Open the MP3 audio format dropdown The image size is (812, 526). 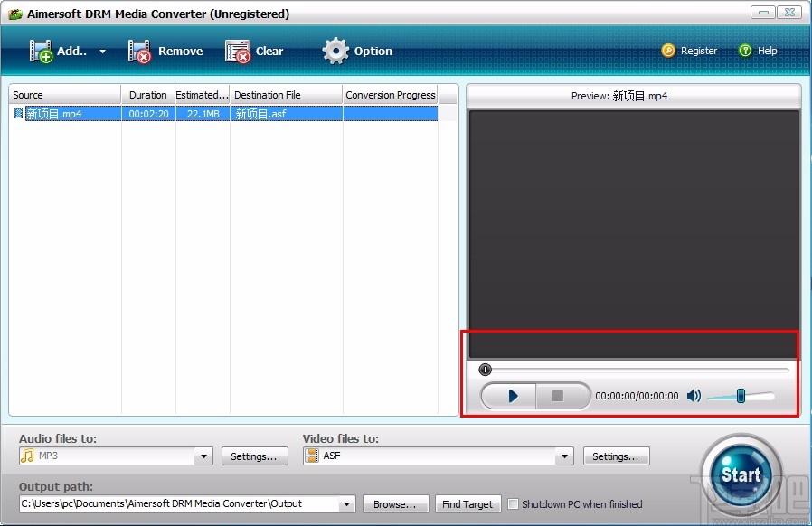(x=203, y=456)
